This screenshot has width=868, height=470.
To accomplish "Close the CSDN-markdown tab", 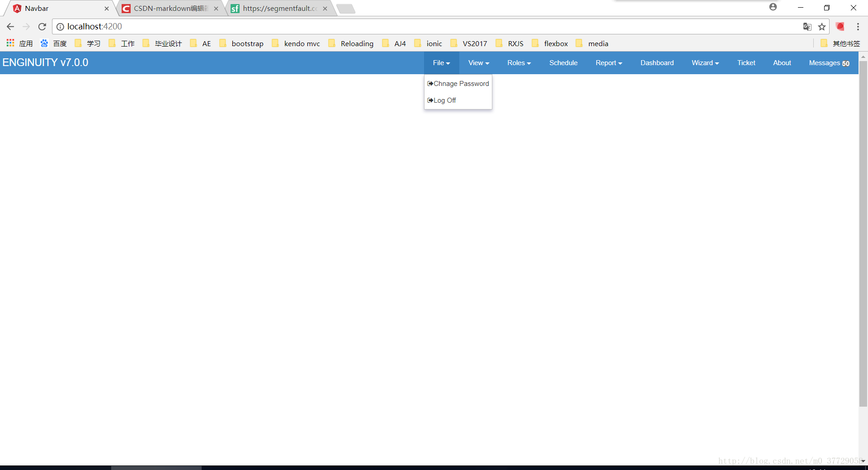I will (216, 9).
